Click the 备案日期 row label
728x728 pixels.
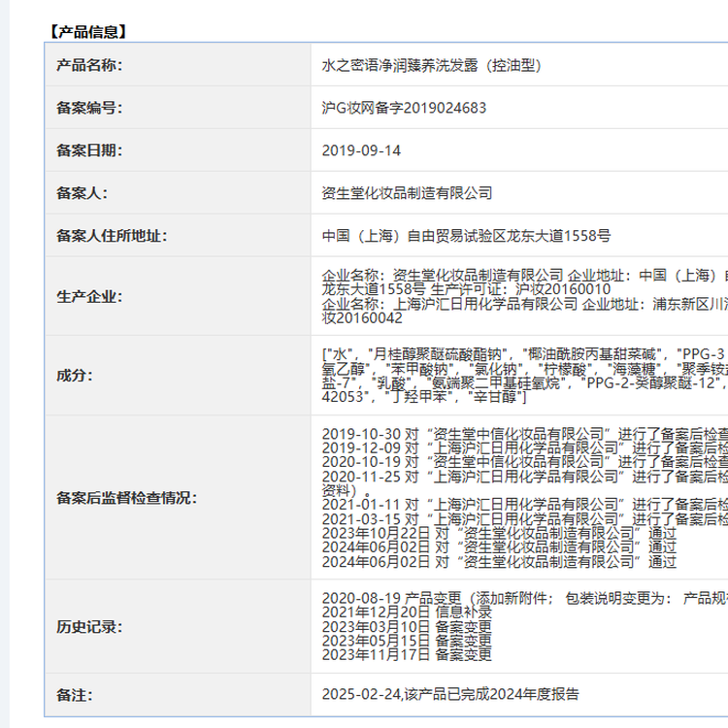click(x=89, y=150)
